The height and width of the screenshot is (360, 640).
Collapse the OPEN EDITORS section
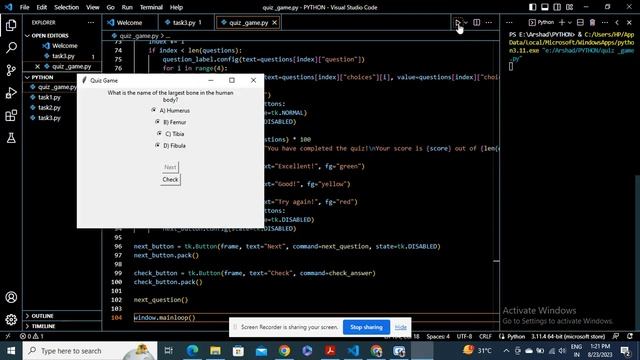[x=62, y=36]
